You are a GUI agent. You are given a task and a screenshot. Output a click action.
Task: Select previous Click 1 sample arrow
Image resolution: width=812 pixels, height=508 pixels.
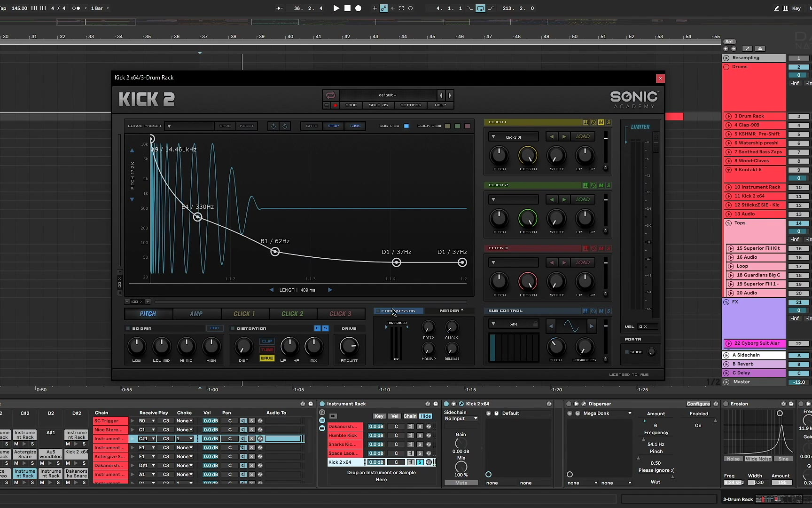click(552, 136)
